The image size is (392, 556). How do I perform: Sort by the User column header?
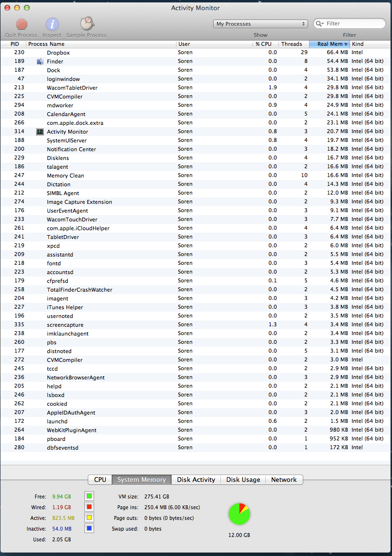215,44
